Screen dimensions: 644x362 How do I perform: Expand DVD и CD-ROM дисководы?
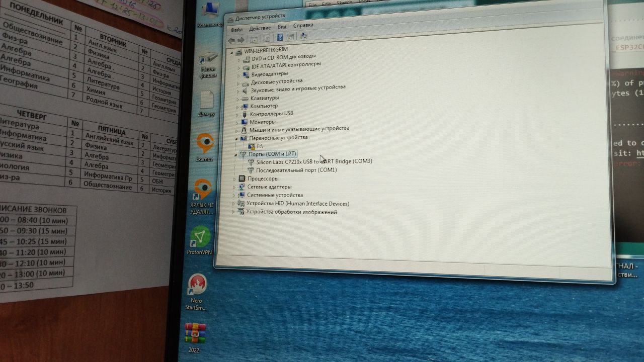(239, 60)
